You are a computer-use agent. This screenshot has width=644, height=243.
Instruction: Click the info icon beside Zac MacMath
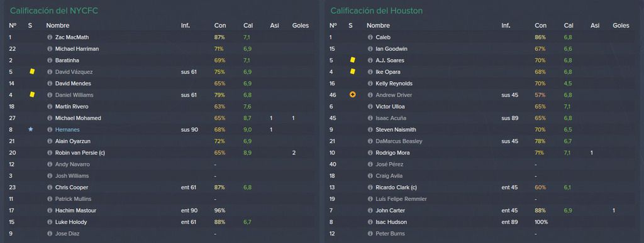click(x=50, y=37)
